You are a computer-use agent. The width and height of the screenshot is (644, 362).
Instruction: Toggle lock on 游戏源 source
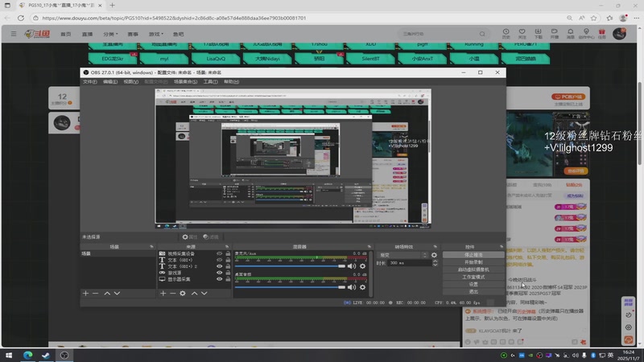click(x=228, y=273)
